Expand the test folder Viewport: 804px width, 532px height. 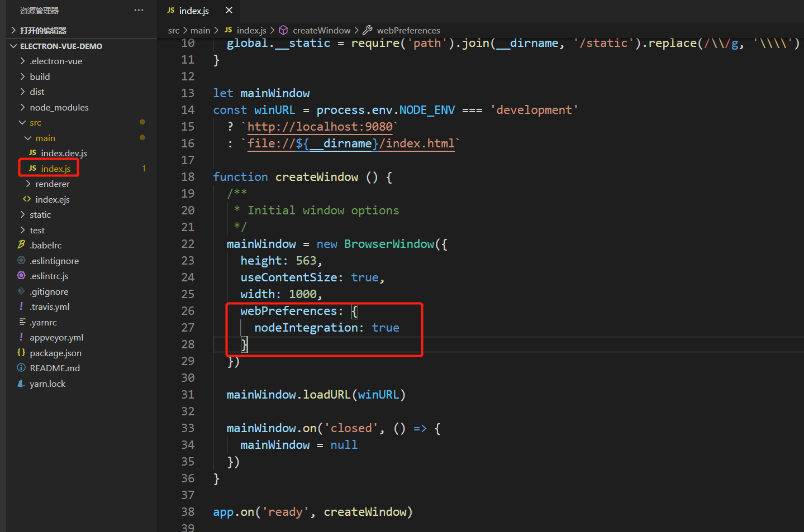tap(37, 230)
